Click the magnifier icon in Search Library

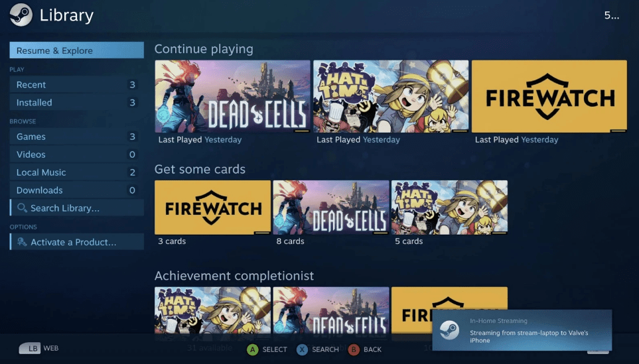[22, 208]
